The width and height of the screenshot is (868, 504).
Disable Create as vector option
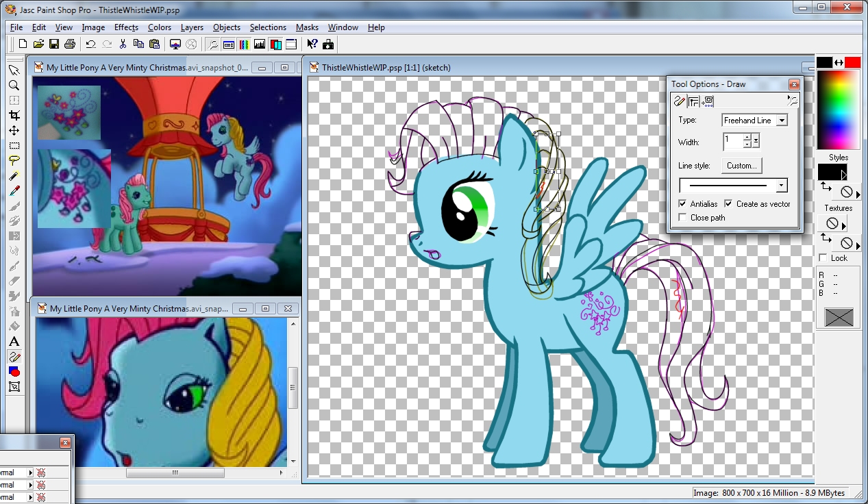pyautogui.click(x=728, y=204)
